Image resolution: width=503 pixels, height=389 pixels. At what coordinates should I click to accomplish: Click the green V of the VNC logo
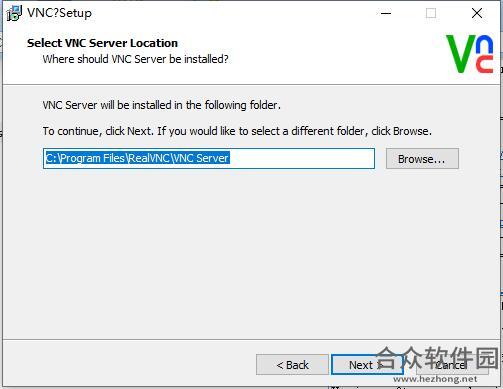point(461,54)
